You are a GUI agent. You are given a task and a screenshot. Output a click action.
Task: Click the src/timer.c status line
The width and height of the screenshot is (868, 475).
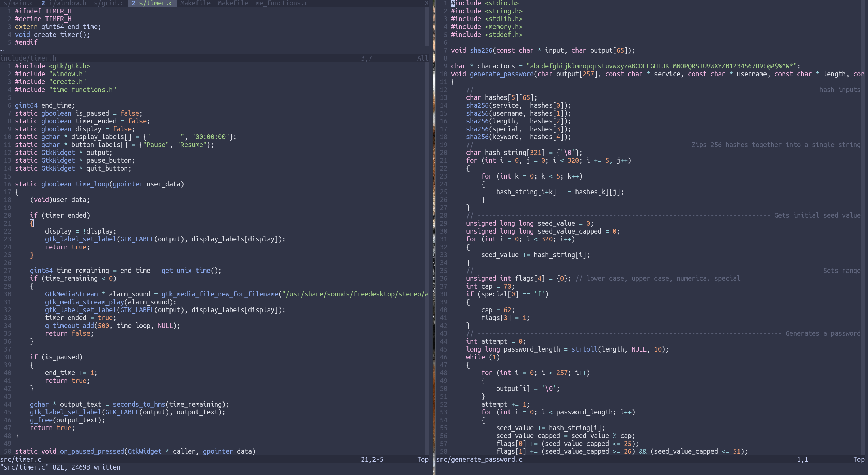pyautogui.click(x=214, y=459)
